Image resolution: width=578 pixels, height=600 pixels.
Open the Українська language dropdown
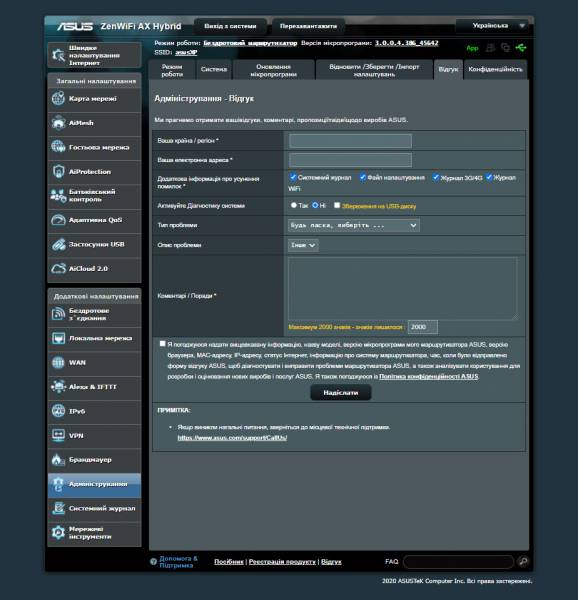[492, 26]
